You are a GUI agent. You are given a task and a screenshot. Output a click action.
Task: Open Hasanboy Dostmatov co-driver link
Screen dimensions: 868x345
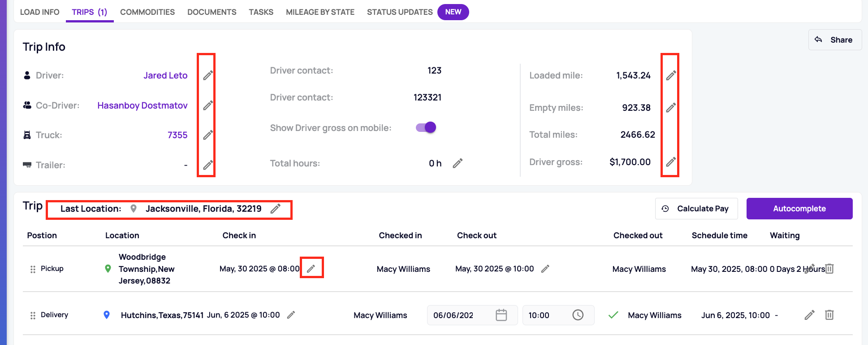point(143,105)
